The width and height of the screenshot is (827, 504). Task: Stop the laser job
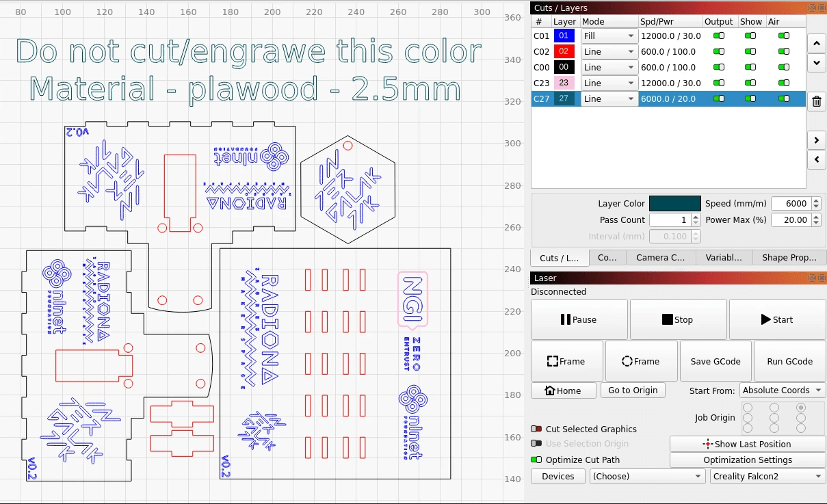coord(678,319)
